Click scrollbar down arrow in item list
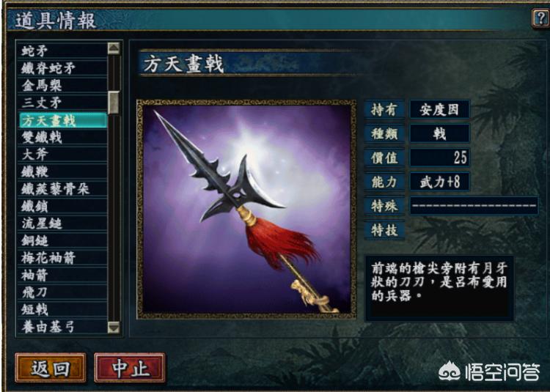 coord(114,328)
